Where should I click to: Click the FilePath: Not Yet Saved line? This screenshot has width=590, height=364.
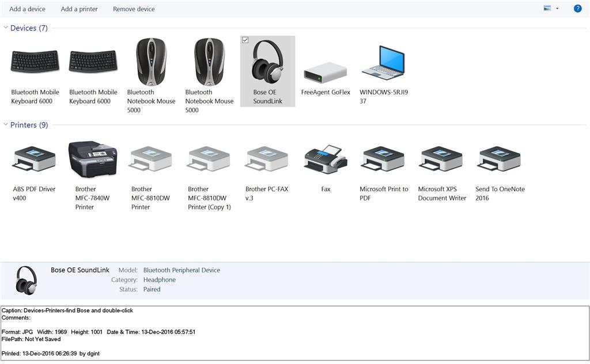coord(31,339)
